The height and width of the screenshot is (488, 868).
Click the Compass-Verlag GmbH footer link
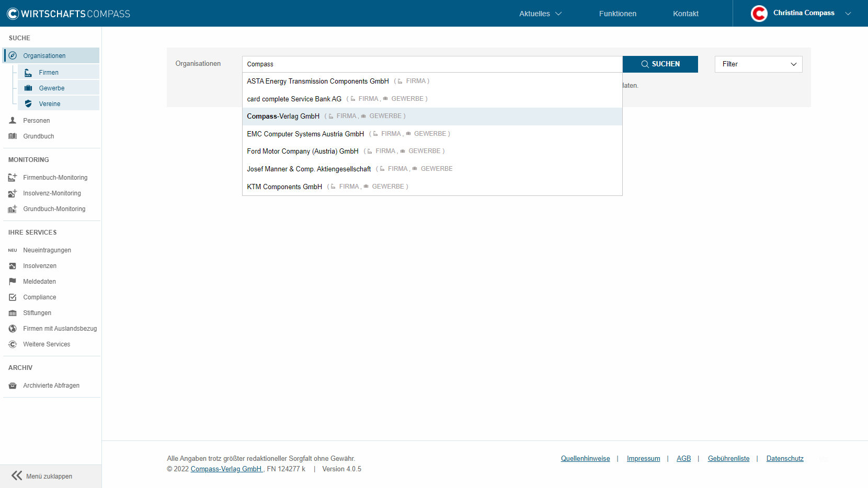point(227,469)
